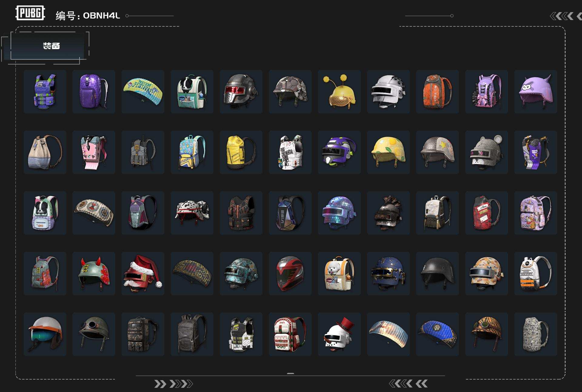Viewport: 582px width, 392px height.
Task: Choose the purple and black striped backpack
Action: 536,152
